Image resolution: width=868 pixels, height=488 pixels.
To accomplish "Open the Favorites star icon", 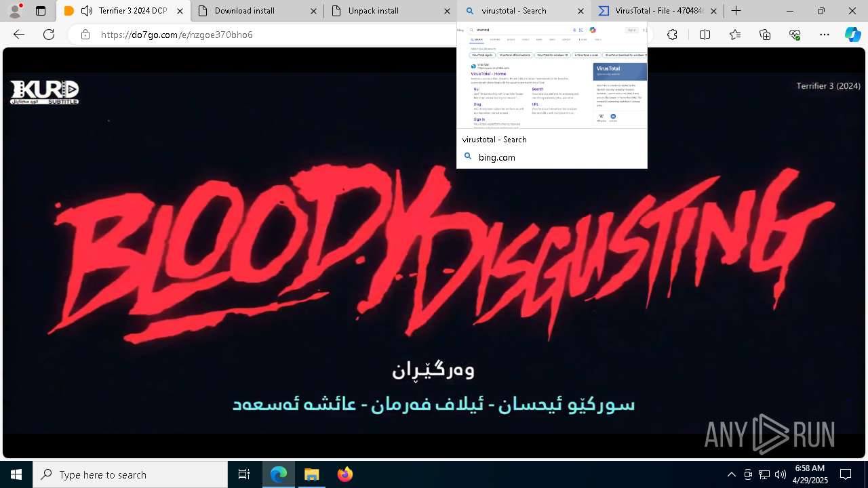I will click(x=735, y=35).
